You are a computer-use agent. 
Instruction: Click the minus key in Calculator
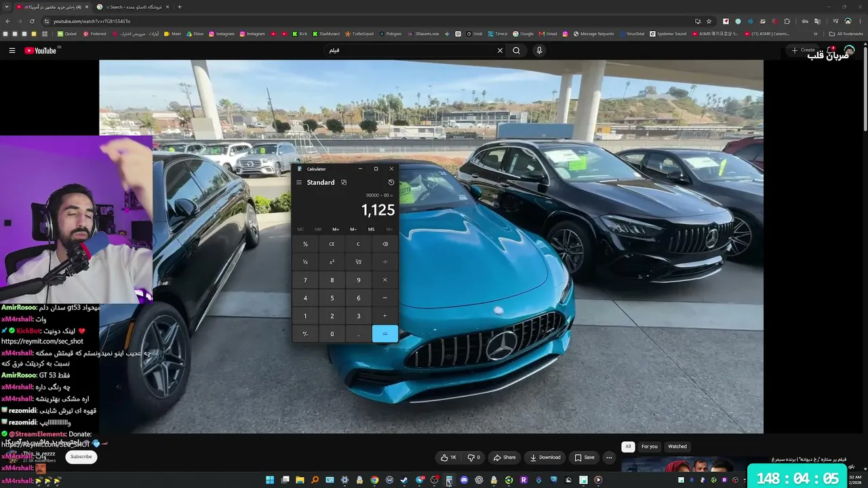click(385, 298)
